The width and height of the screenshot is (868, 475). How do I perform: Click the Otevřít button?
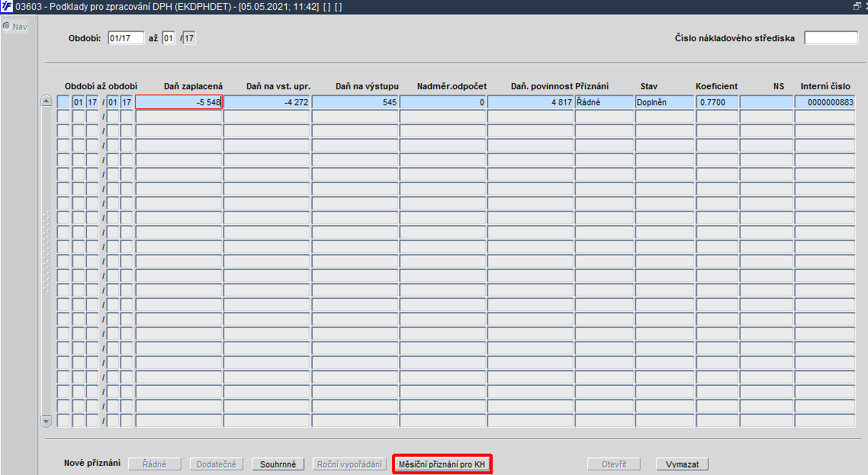point(614,464)
